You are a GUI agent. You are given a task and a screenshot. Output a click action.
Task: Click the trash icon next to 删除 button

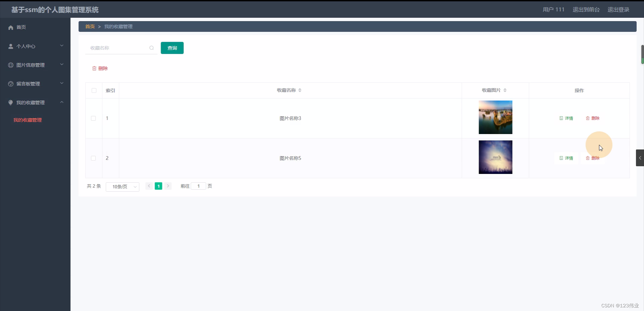coord(94,68)
